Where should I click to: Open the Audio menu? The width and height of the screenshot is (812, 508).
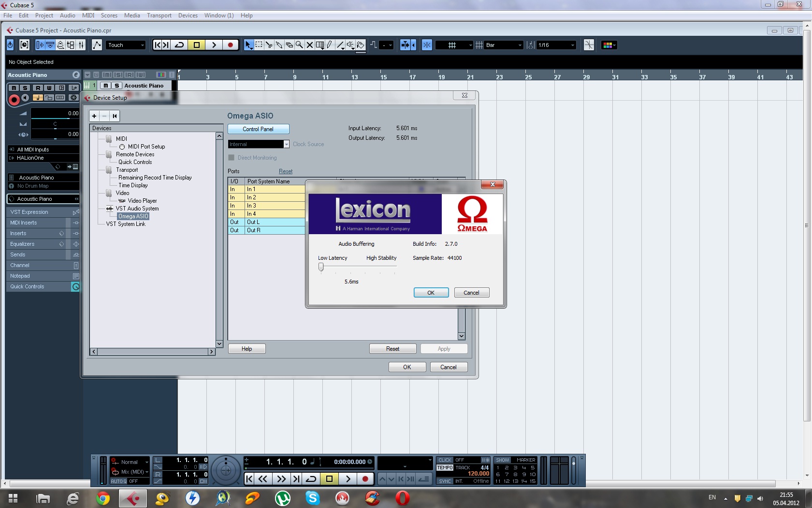click(67, 15)
